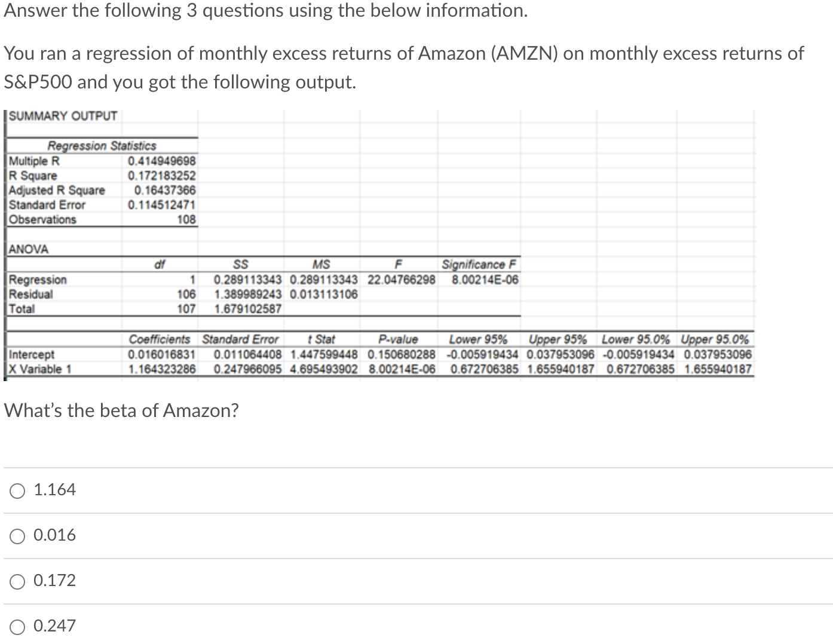Click the R Square statistic value
This screenshot has width=833, height=644.
click(163, 175)
